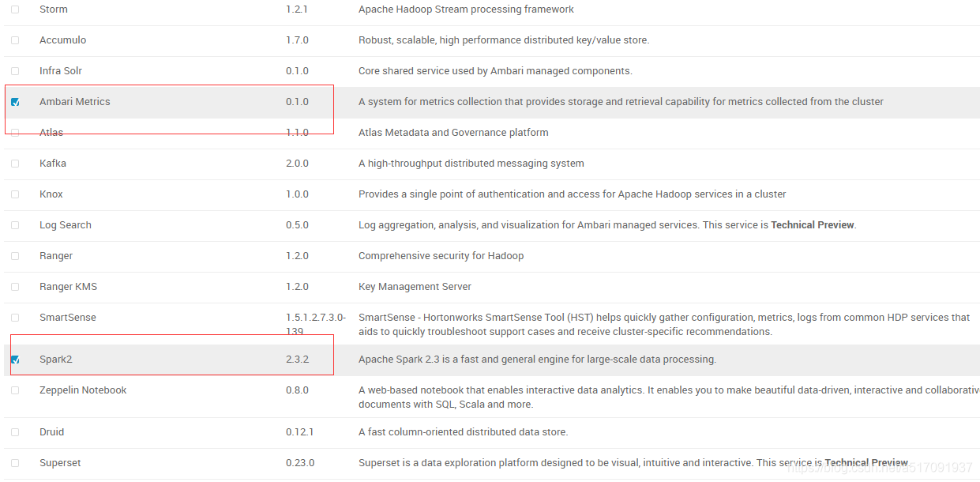Click Accumulo version 1.7.0
The image size is (980, 482).
click(298, 40)
